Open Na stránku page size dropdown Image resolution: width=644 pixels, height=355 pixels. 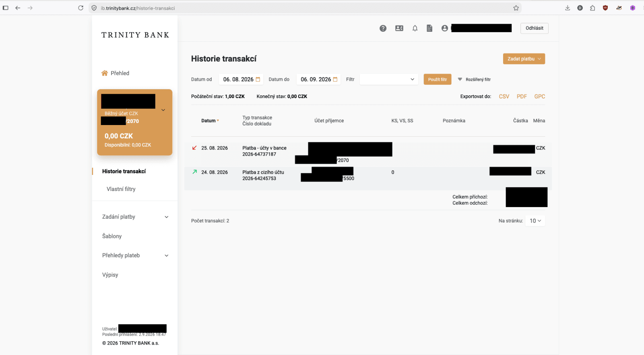tap(535, 221)
